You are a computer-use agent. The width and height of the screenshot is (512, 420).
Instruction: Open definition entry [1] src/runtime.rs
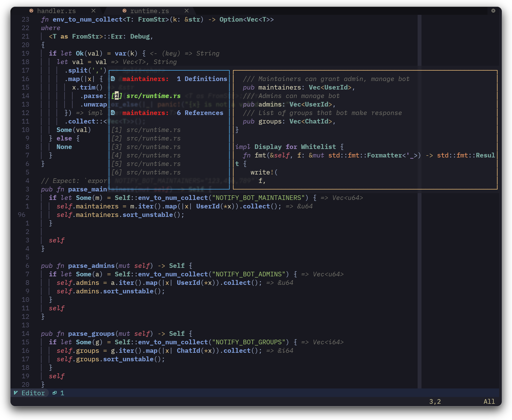(153, 96)
